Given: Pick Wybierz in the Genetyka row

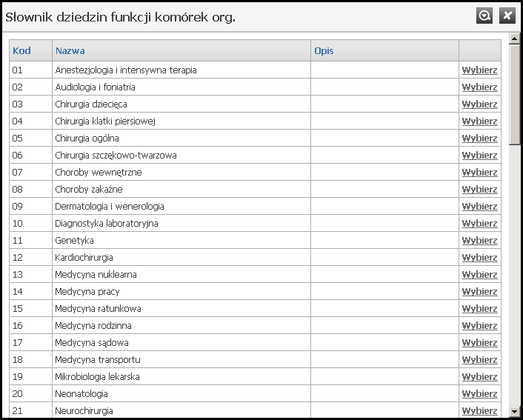Looking at the screenshot, I should tap(479, 241).
